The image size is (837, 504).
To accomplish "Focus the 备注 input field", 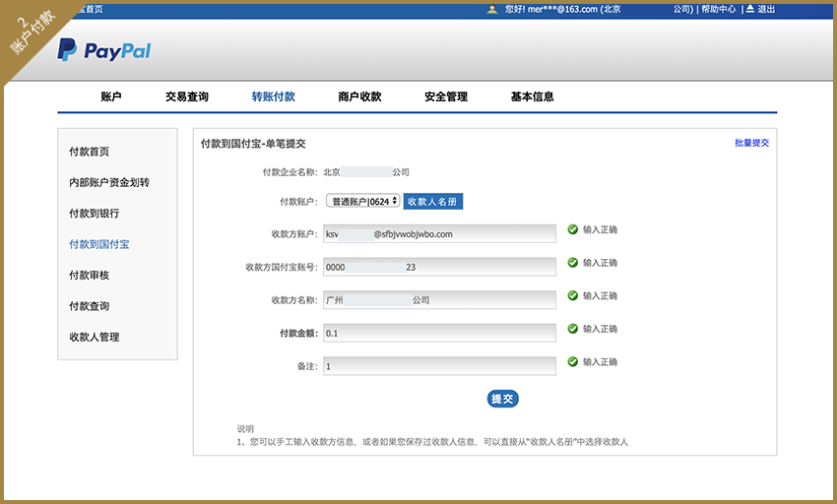I will [x=439, y=366].
